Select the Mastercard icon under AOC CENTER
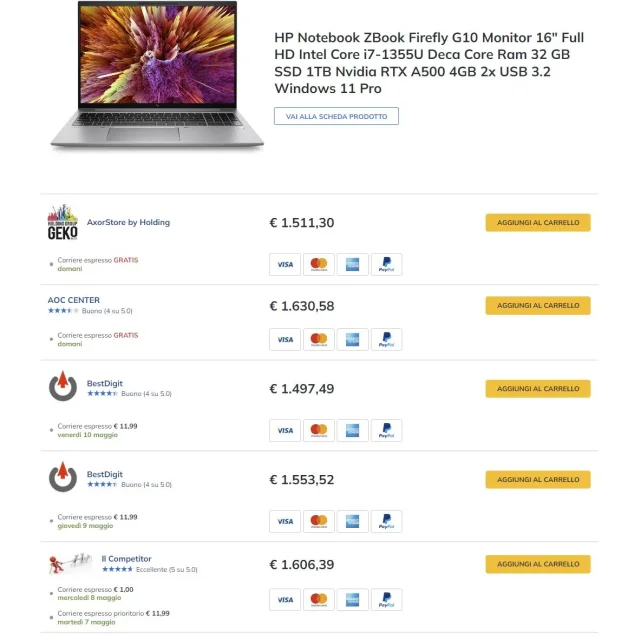The height and width of the screenshot is (640, 641). tap(319, 340)
